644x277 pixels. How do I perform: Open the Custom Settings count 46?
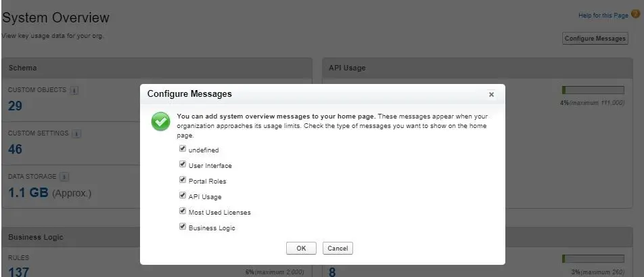point(15,149)
